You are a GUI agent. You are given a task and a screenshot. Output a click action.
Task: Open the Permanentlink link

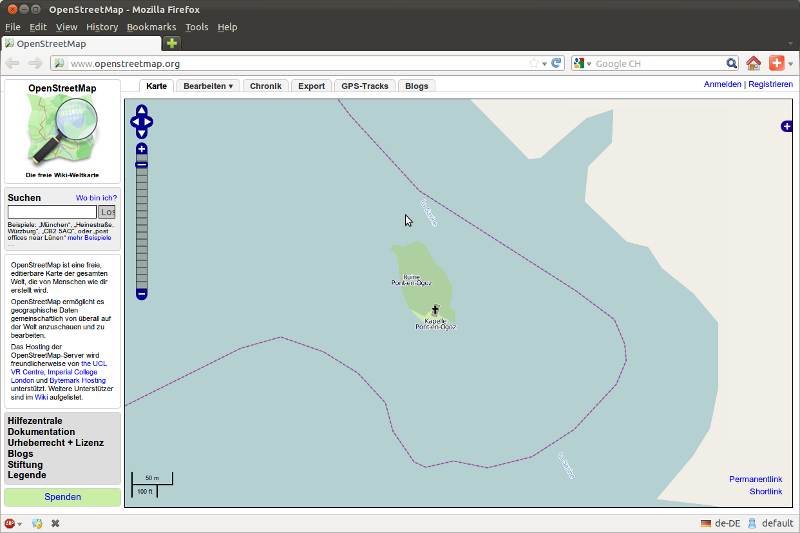tap(756, 479)
